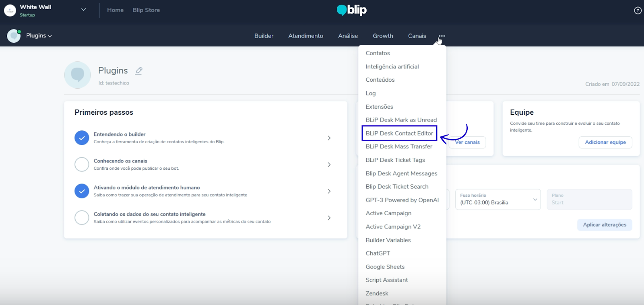Open the Fuso horário timezone dropdown
Screen dimensions: 644x305
coord(498,199)
